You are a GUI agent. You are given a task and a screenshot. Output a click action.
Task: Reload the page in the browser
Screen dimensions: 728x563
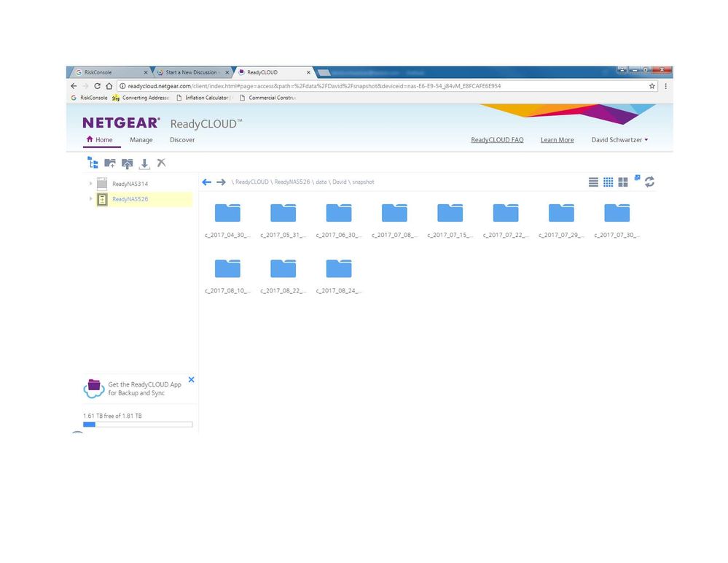(97, 86)
